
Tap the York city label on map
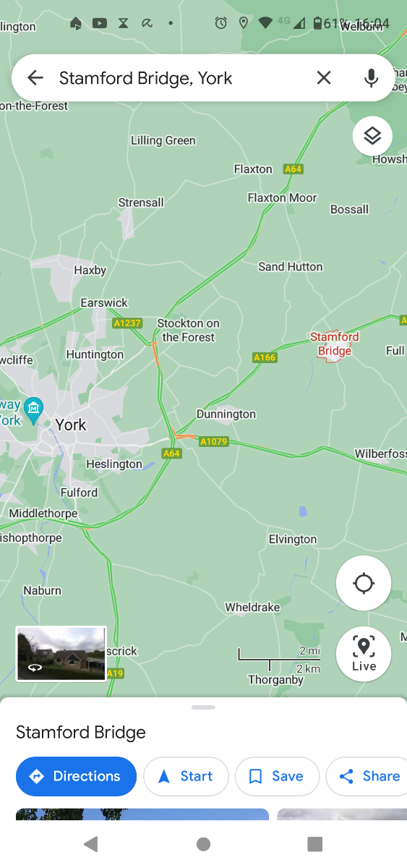click(x=71, y=425)
